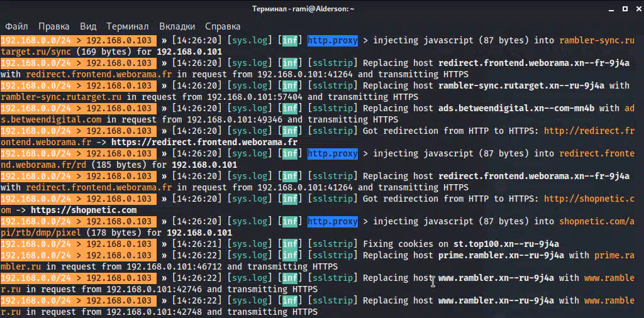644x318 pixels.
Task: Open the Вкладки menu
Action: pyautogui.click(x=177, y=26)
